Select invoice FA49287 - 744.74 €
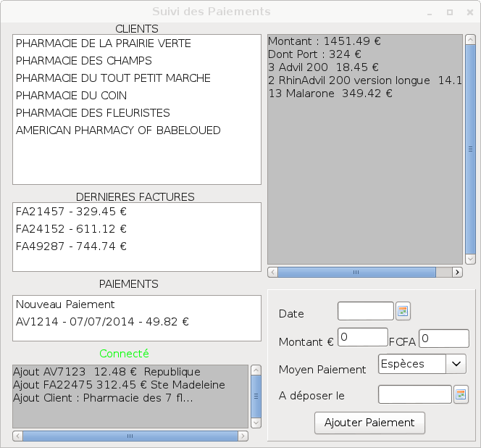 [x=137, y=246]
